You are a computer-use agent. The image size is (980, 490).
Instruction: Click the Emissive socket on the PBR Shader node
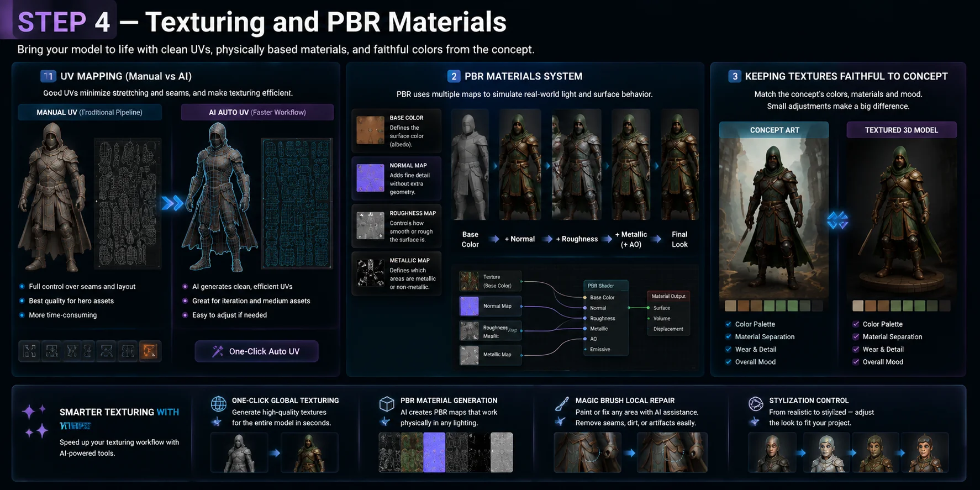585,350
